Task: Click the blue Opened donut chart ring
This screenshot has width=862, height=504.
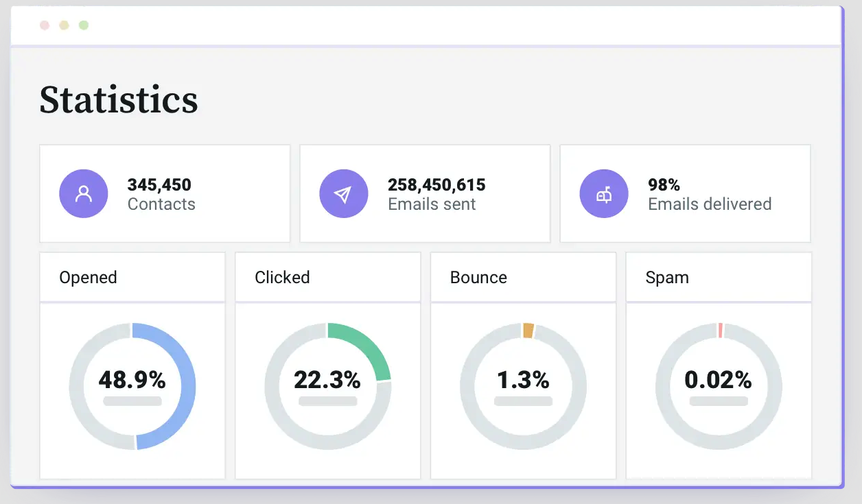Action: 182,381
